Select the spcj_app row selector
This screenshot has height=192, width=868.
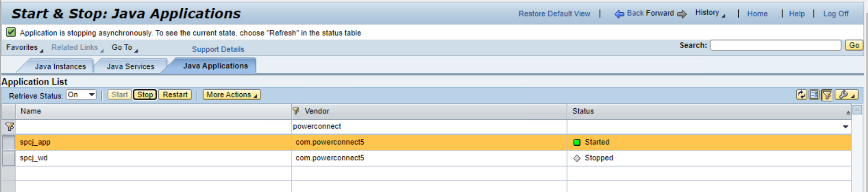tap(9, 142)
